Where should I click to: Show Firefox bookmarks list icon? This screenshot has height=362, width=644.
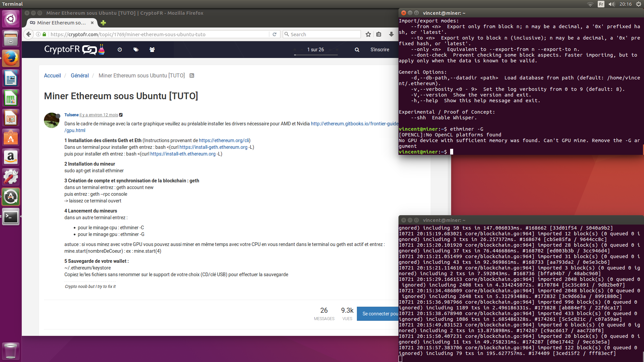(379, 34)
